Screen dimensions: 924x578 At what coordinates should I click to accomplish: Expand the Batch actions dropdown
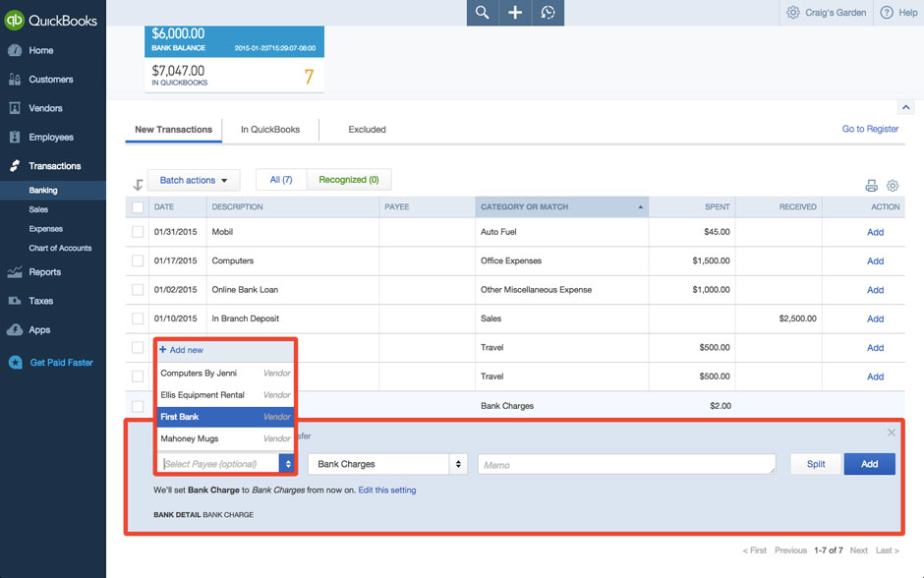pos(193,180)
